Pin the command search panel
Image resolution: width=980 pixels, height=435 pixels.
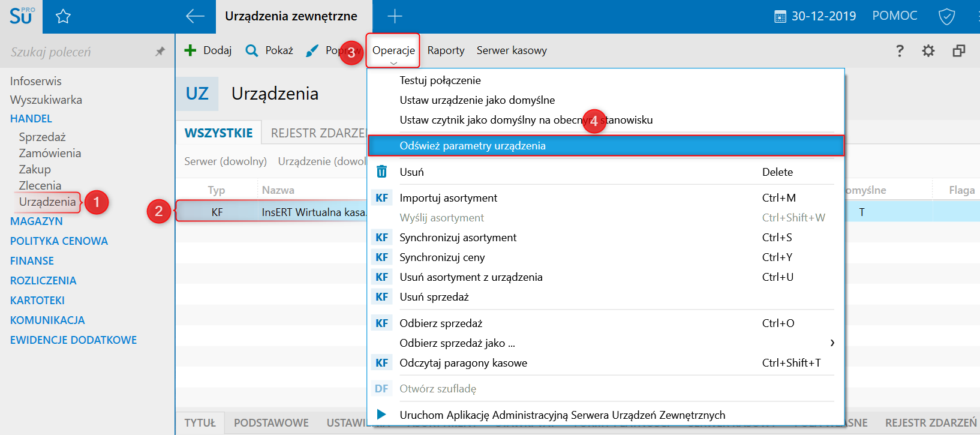pos(160,52)
